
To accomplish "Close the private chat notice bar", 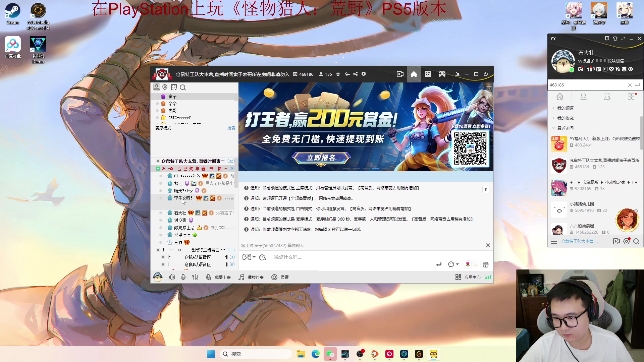I will (x=488, y=245).
